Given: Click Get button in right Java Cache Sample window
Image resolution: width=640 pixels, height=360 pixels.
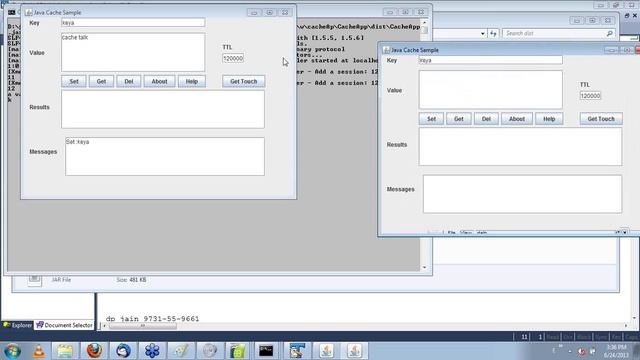Looking at the screenshot, I should (x=459, y=119).
